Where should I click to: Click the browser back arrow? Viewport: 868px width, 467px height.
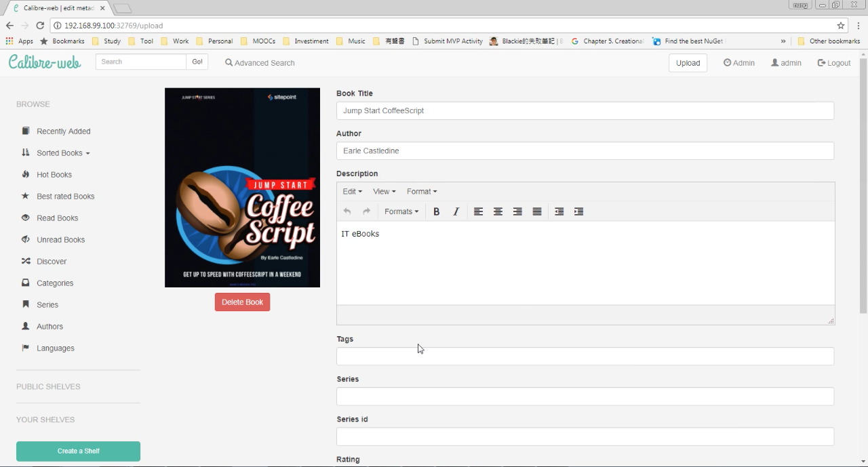point(9,26)
